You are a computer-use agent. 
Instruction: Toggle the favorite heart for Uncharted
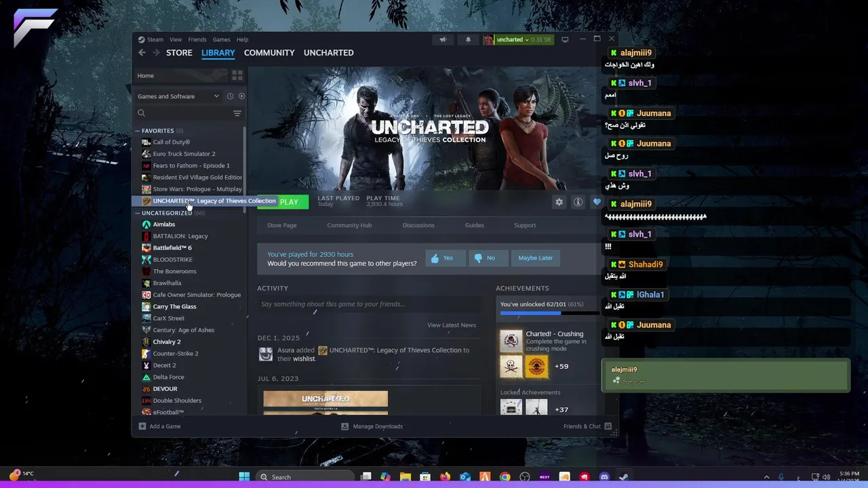click(597, 202)
